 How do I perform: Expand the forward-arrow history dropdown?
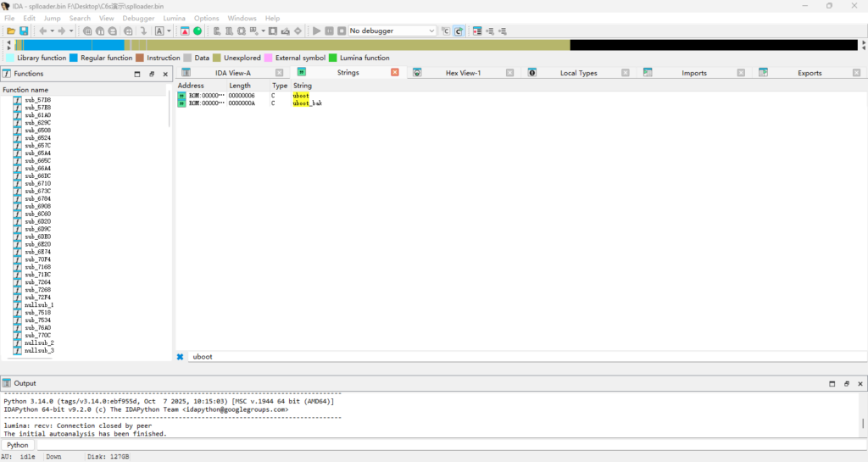pos(71,31)
